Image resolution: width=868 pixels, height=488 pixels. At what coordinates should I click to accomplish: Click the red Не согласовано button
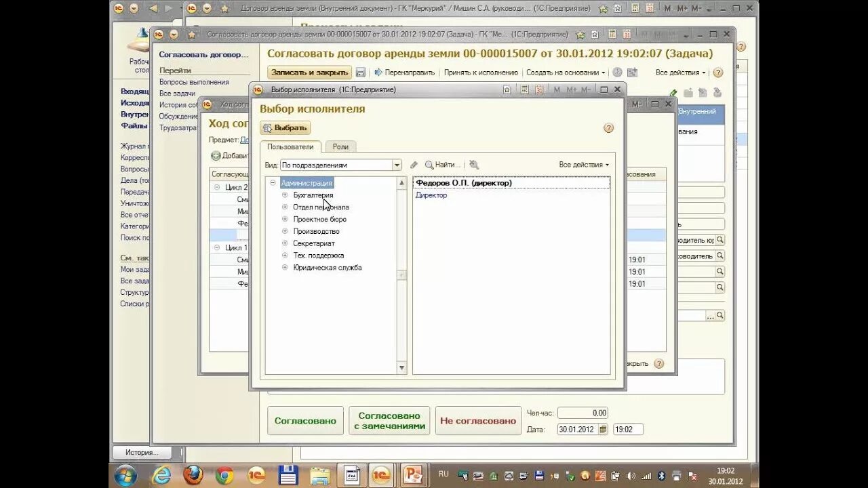click(x=478, y=421)
